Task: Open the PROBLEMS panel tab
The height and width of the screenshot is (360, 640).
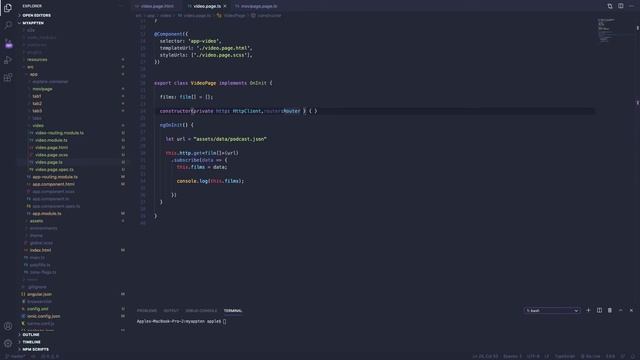Action: tap(147, 311)
